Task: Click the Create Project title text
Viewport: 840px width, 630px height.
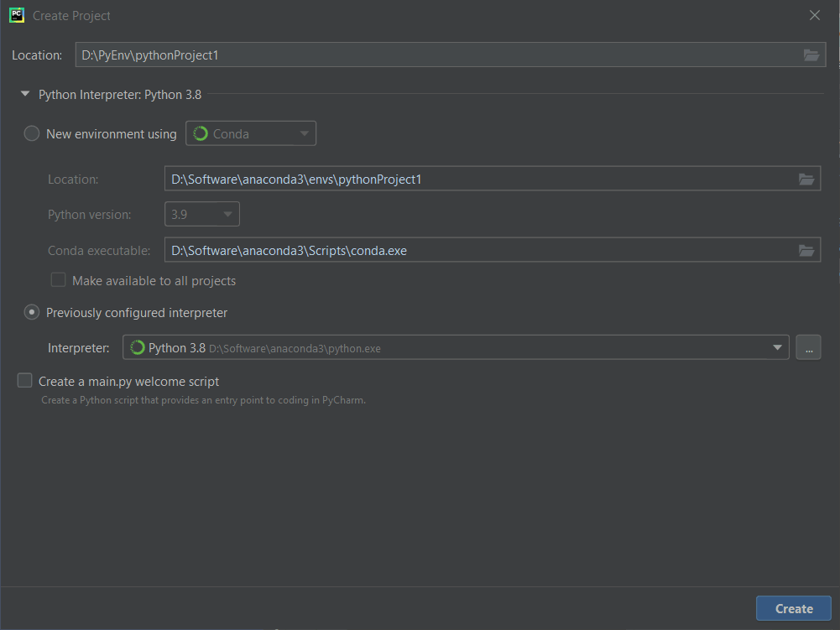Action: [x=72, y=16]
